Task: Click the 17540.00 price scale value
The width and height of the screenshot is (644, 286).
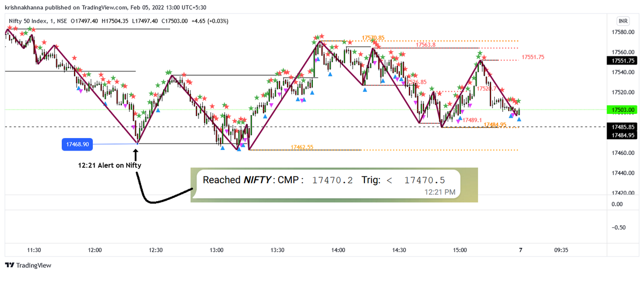Action: pyautogui.click(x=623, y=72)
